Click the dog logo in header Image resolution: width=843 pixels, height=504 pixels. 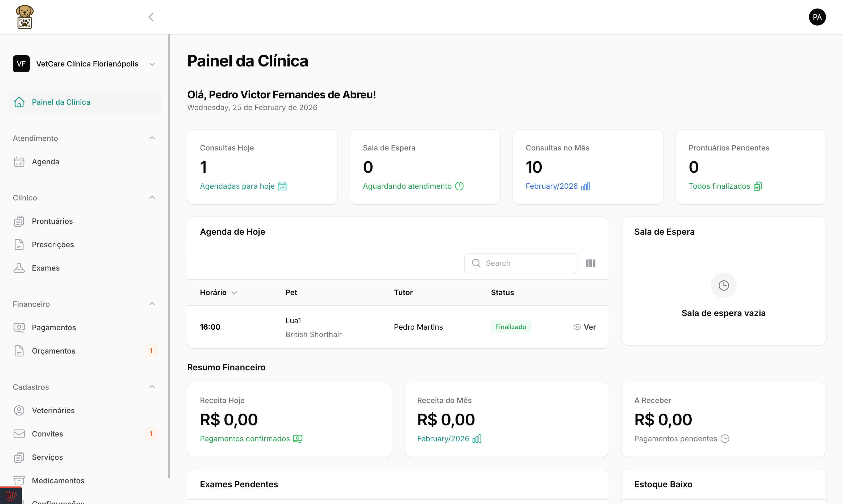point(24,17)
